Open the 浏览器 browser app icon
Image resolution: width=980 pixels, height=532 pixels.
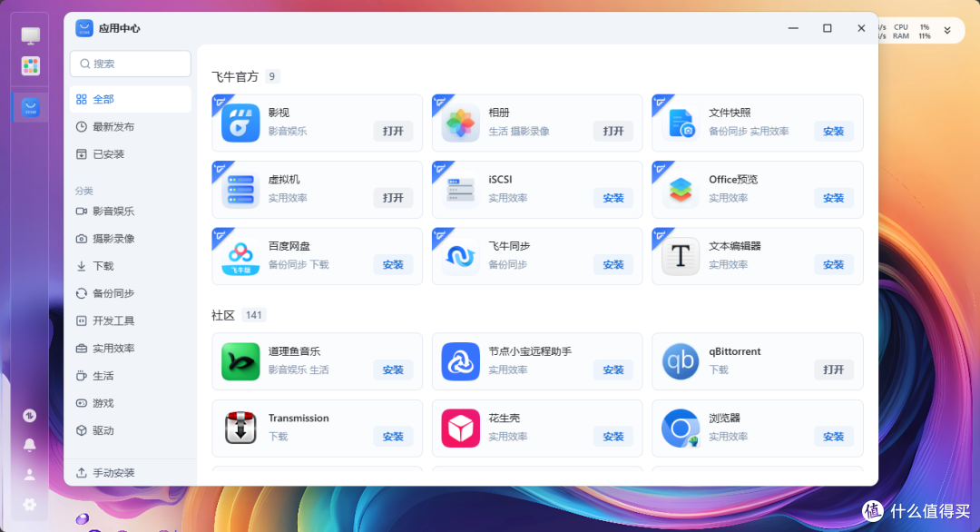point(681,429)
